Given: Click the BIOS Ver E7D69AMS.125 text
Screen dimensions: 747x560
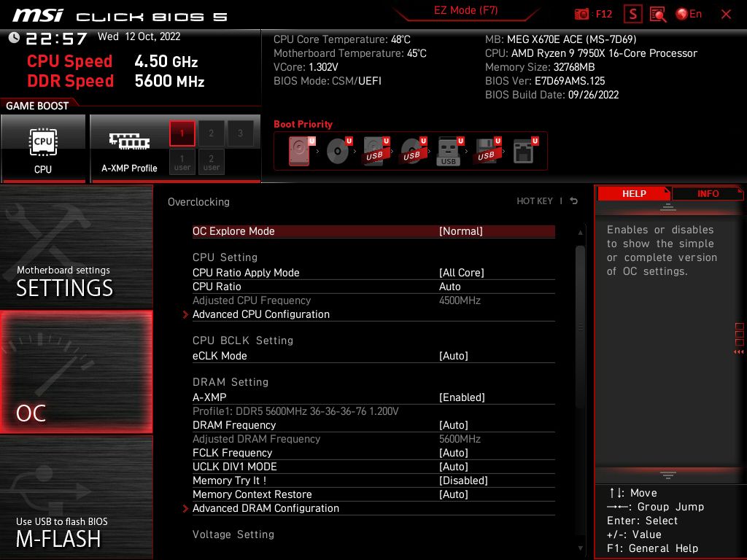Looking at the screenshot, I should (x=545, y=81).
